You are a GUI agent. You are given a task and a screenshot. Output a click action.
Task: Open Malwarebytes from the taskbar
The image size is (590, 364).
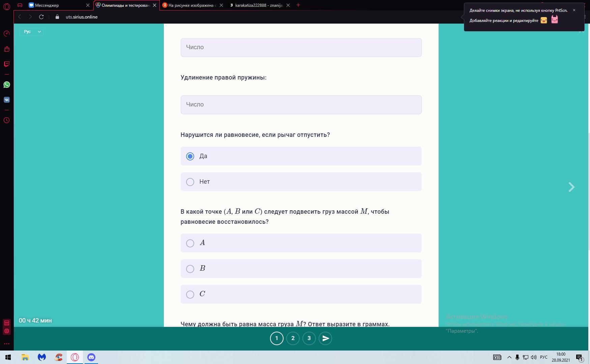[42, 357]
